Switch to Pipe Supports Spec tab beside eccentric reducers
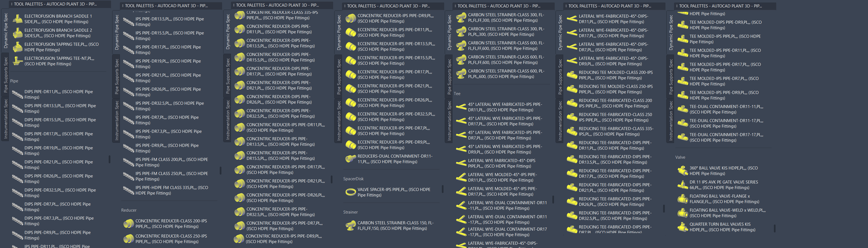The width and height of the screenshot is (868, 248). click(339, 77)
